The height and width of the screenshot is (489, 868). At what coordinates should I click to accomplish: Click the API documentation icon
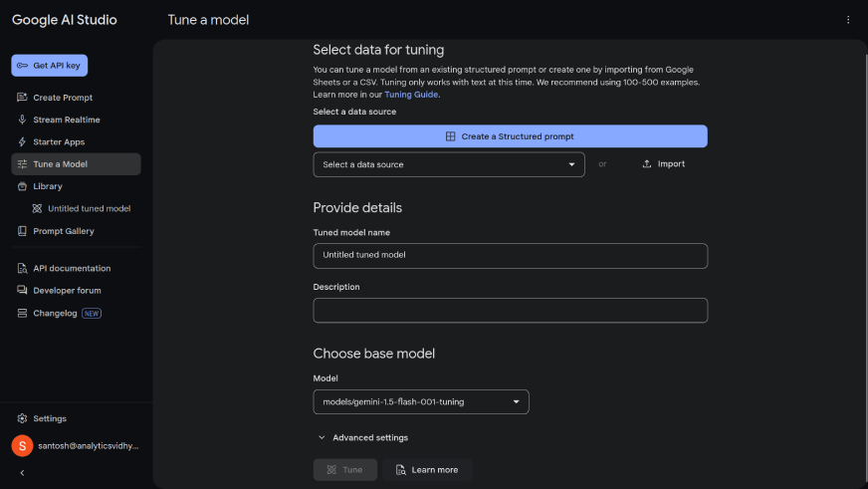[22, 268]
